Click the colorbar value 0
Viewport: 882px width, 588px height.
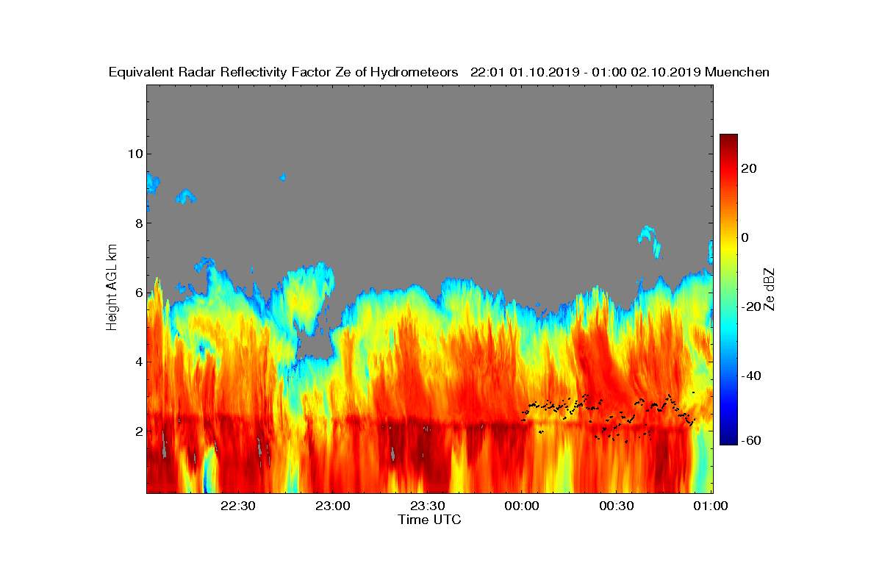745,237
